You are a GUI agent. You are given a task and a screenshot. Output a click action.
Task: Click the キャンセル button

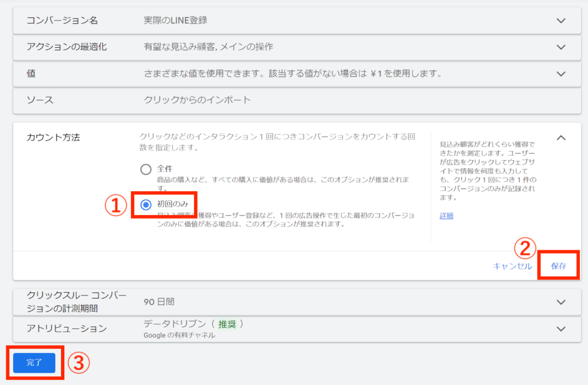[x=512, y=266]
